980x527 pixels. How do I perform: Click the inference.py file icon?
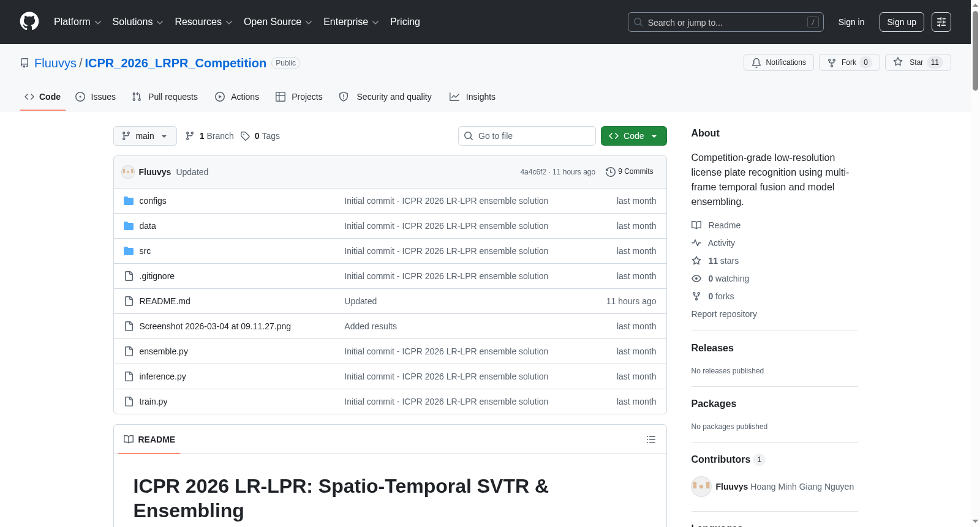129,376
